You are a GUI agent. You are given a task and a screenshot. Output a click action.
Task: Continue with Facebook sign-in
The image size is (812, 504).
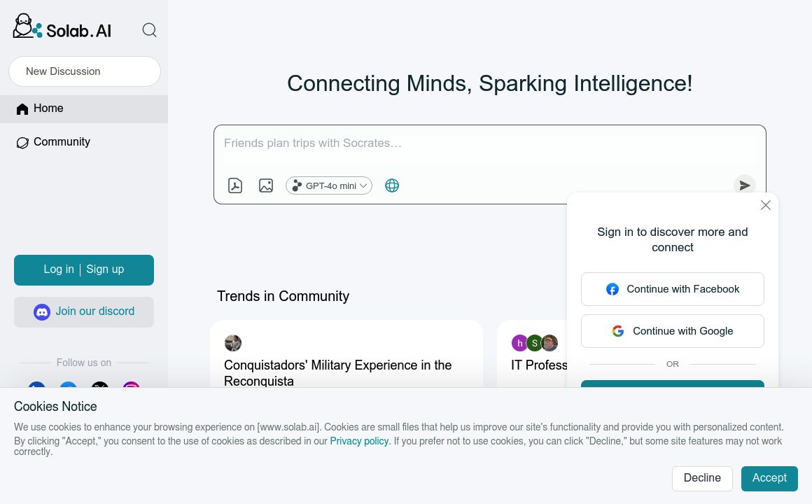click(x=673, y=289)
